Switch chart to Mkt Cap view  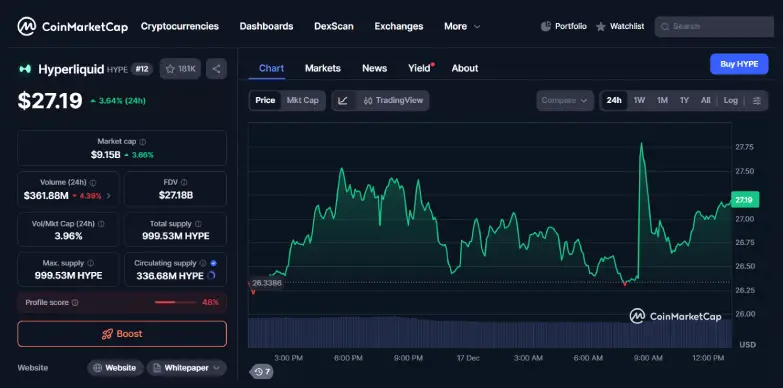[303, 100]
